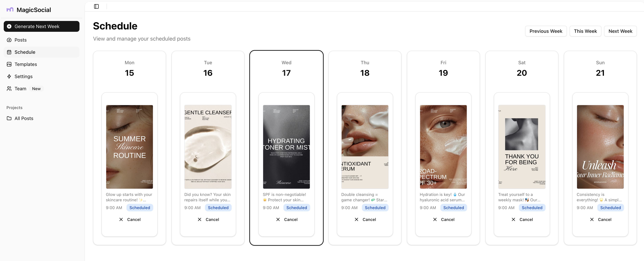644x261 pixels.
Task: Click the plus icon in Generate Next Week
Action: (x=9, y=27)
